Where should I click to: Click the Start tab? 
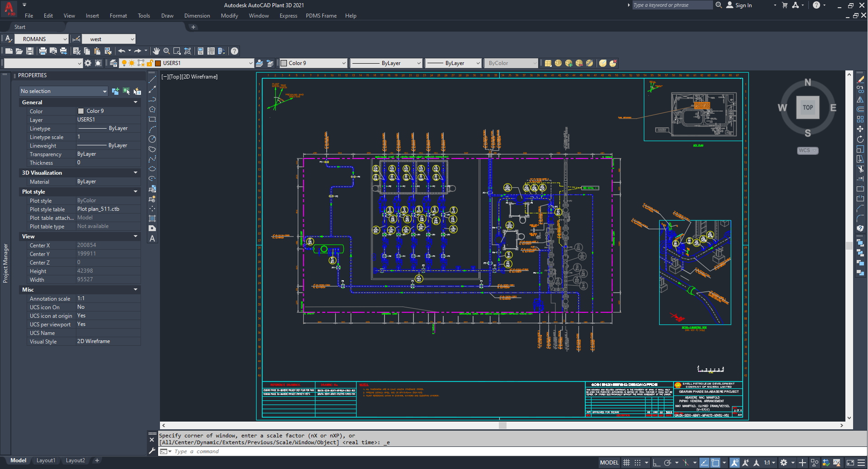tap(20, 27)
